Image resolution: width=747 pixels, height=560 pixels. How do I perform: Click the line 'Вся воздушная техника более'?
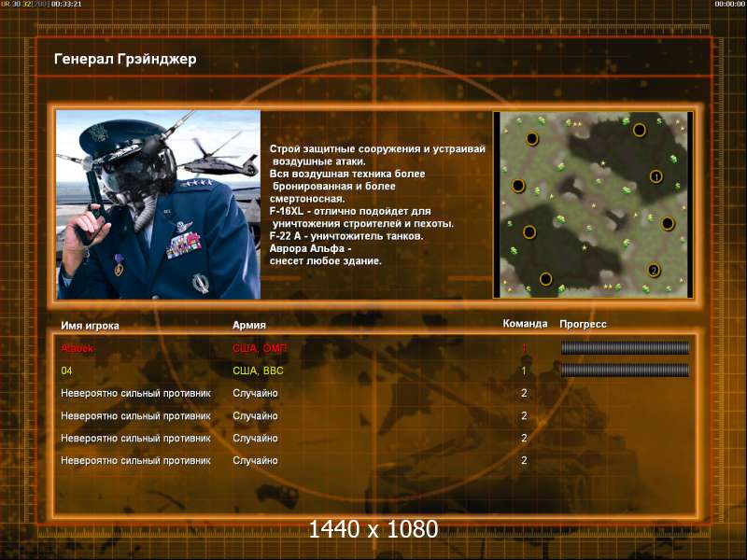point(347,174)
